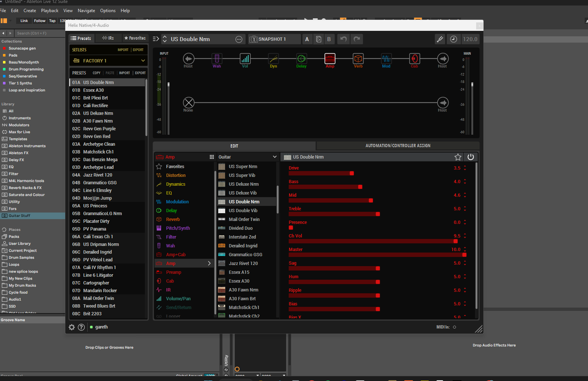The height and width of the screenshot is (381, 588).
Task: Select Guitar Stuff in Ableton browser
Action: click(x=33, y=216)
